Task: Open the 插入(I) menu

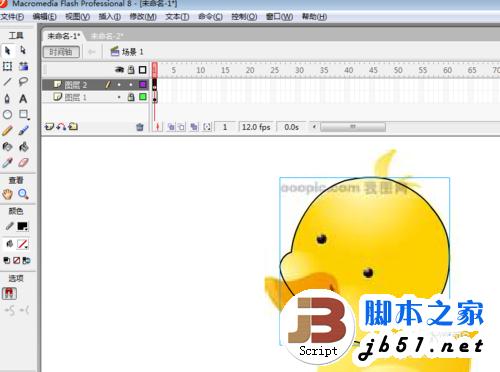Action: (110, 17)
